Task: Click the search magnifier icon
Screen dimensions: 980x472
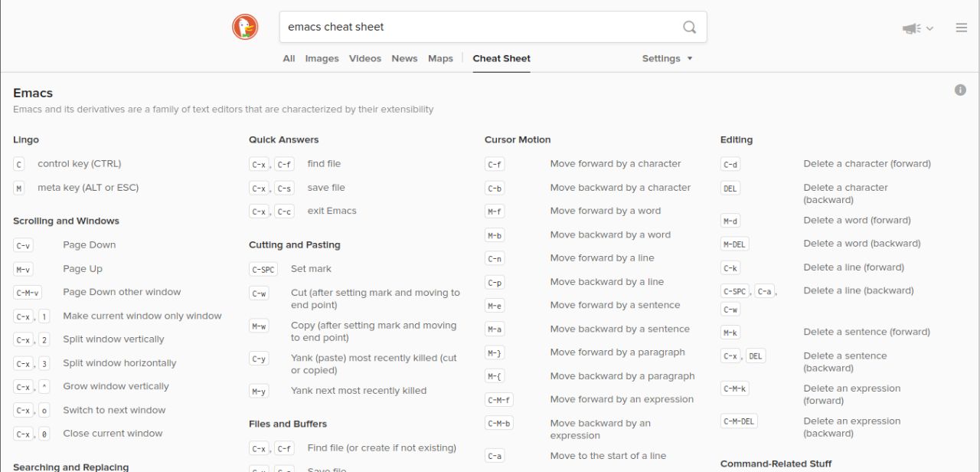Action: pos(689,27)
